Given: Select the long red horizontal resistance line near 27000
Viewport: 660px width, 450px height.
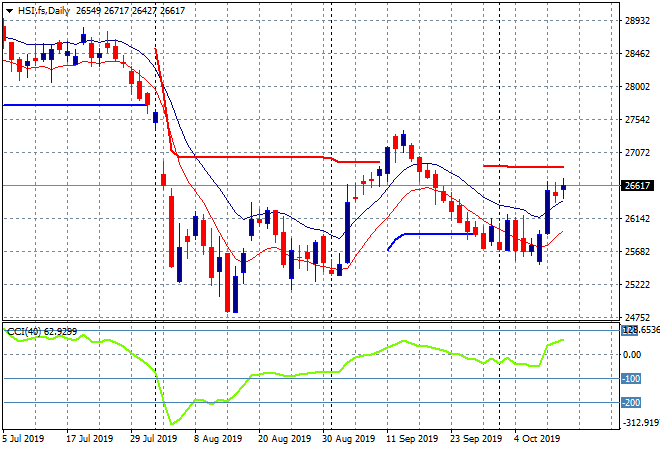Looking at the screenshot, I should point(253,157).
